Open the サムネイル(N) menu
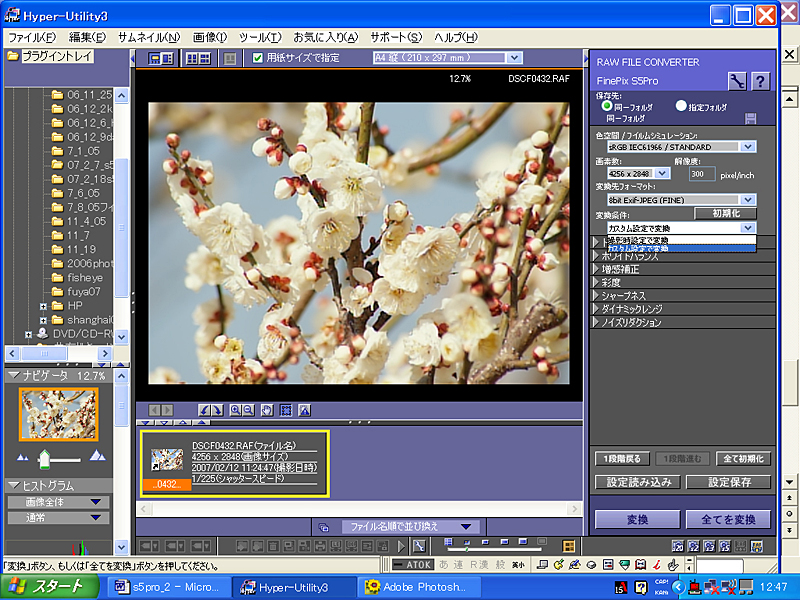Viewport: 800px width, 600px height. 149,37
